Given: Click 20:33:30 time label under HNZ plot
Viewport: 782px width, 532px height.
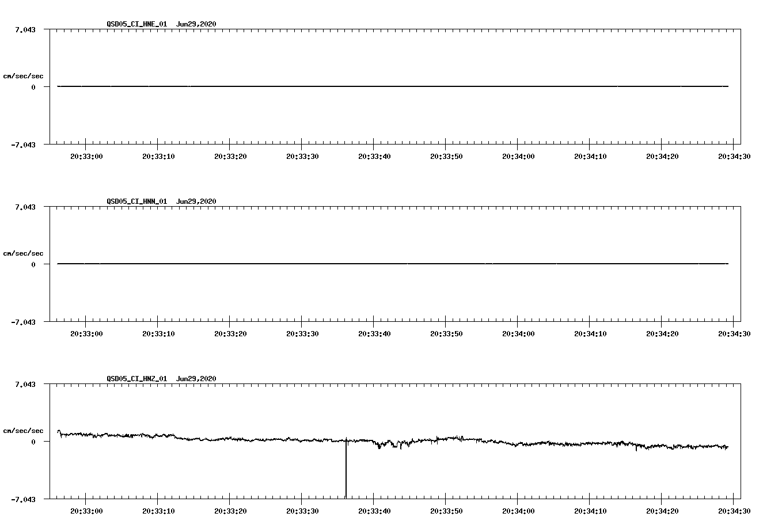Looking at the screenshot, I should [x=302, y=511].
